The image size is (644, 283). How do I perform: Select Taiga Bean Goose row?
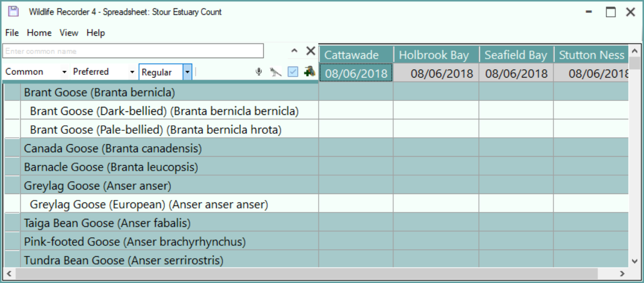pyautogui.click(x=169, y=223)
